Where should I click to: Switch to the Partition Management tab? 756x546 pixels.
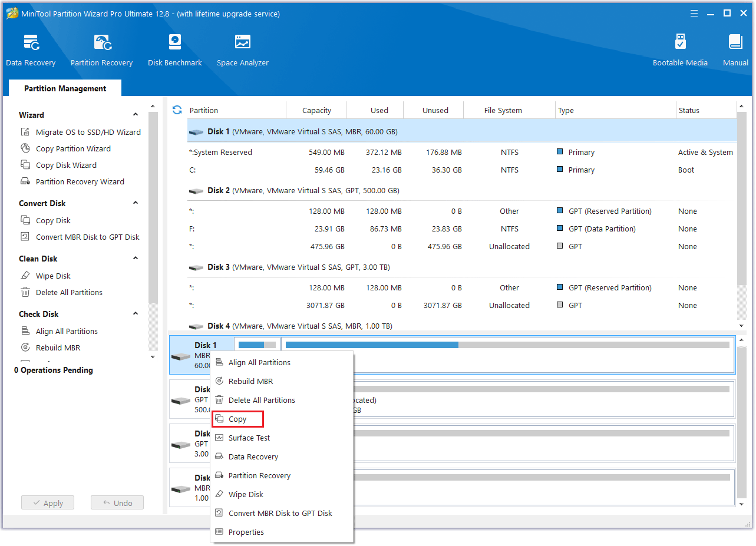[x=65, y=88]
